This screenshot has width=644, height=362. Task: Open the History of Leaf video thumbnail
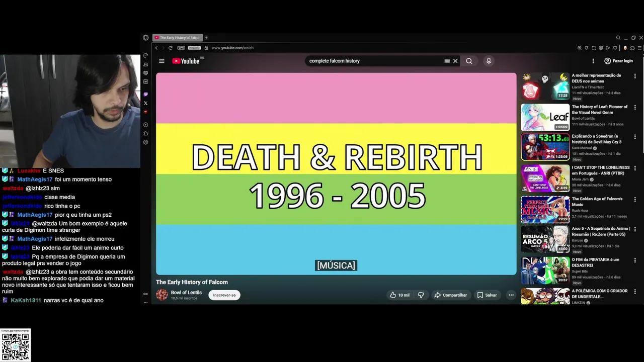[x=545, y=117]
